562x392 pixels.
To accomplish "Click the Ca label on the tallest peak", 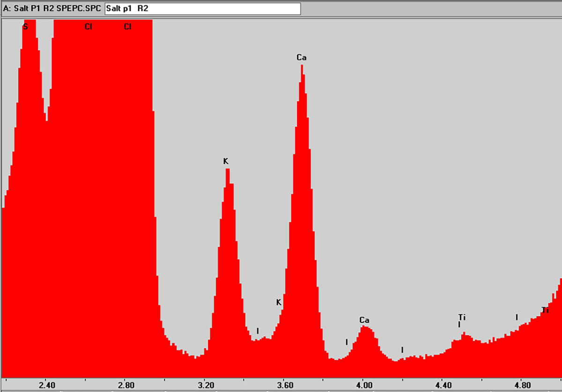I will [302, 58].
